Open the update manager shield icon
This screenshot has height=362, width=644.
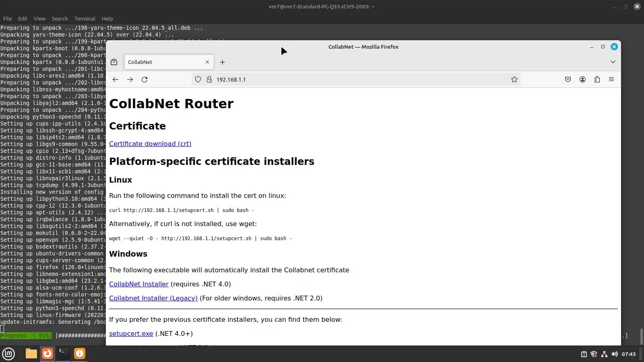click(594, 354)
